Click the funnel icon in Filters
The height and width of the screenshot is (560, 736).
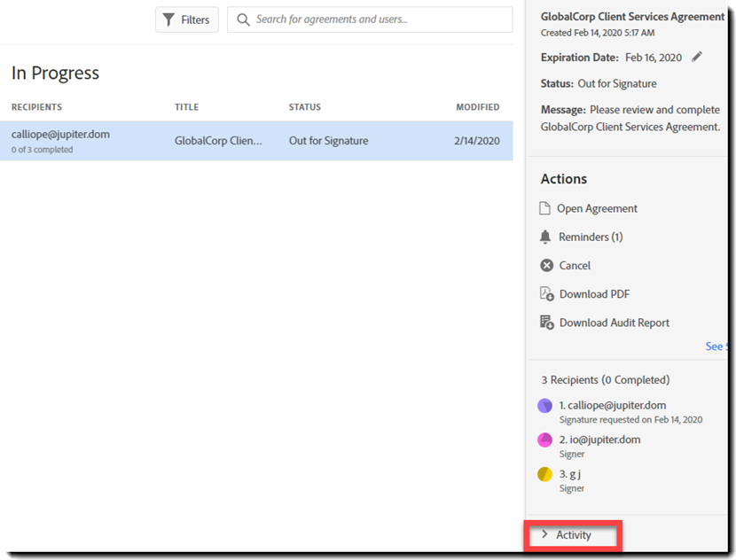click(168, 19)
